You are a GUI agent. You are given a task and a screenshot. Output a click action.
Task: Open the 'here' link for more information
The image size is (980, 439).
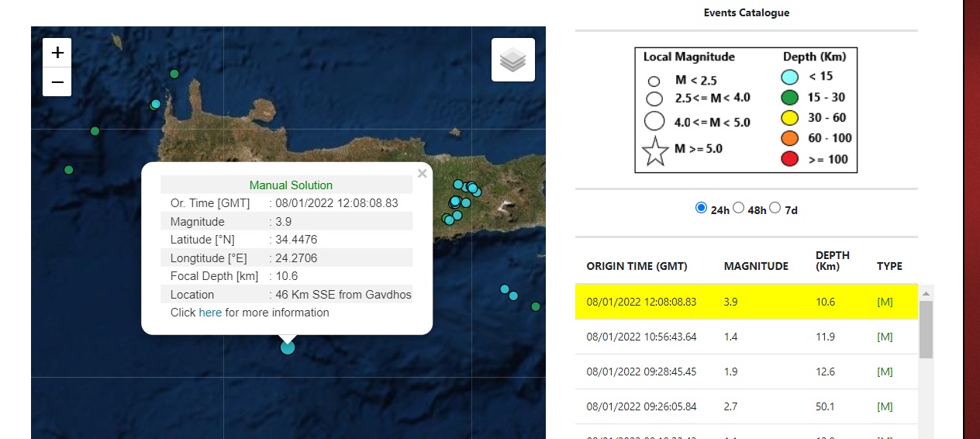(210, 313)
